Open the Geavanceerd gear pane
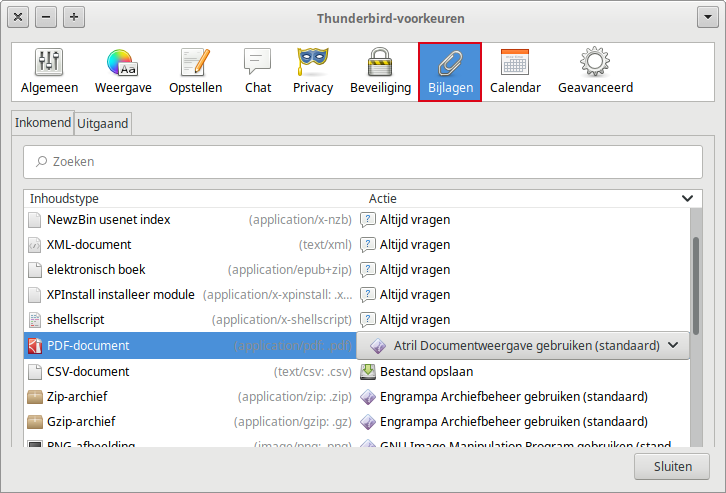Image resolution: width=726 pixels, height=493 pixels. pyautogui.click(x=595, y=72)
